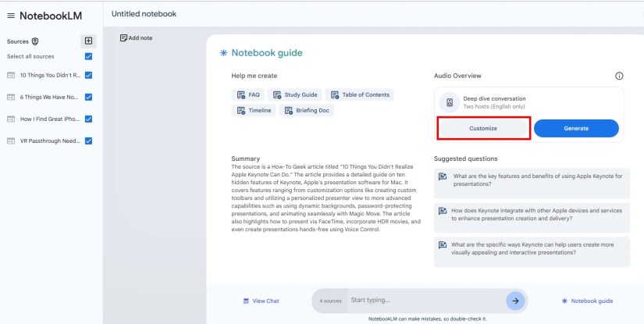644x324 pixels.
Task: Click the Generate audio overview button
Action: point(576,129)
